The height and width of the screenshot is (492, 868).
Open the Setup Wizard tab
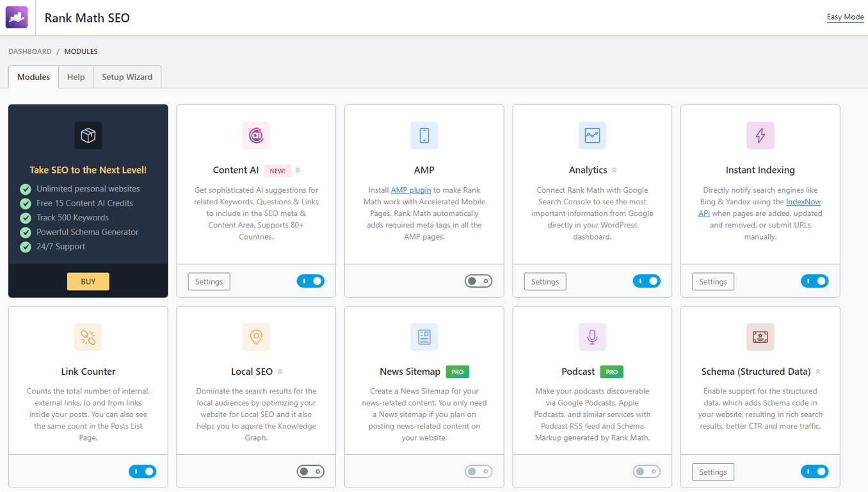pos(127,76)
